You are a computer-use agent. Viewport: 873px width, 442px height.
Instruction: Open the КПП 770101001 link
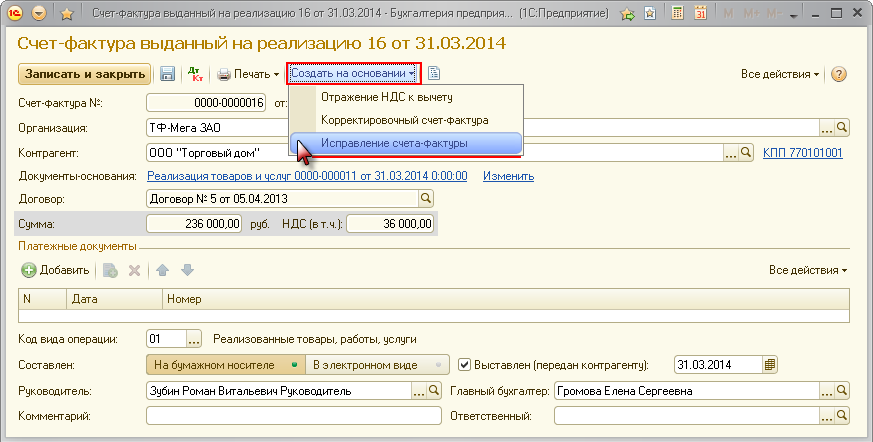click(802, 153)
